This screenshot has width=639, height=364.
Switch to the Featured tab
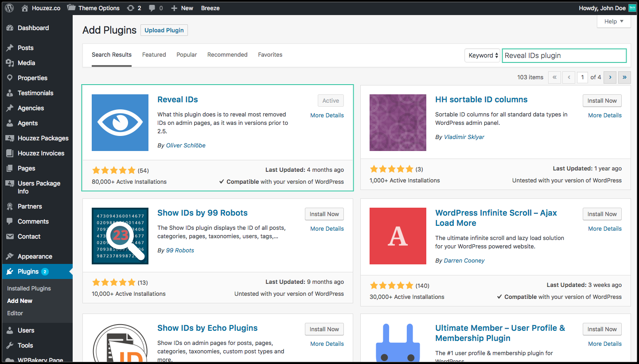154,55
